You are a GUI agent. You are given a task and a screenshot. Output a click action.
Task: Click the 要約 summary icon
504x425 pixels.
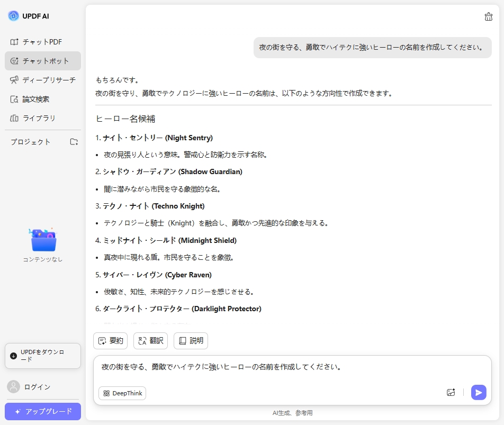pos(102,341)
